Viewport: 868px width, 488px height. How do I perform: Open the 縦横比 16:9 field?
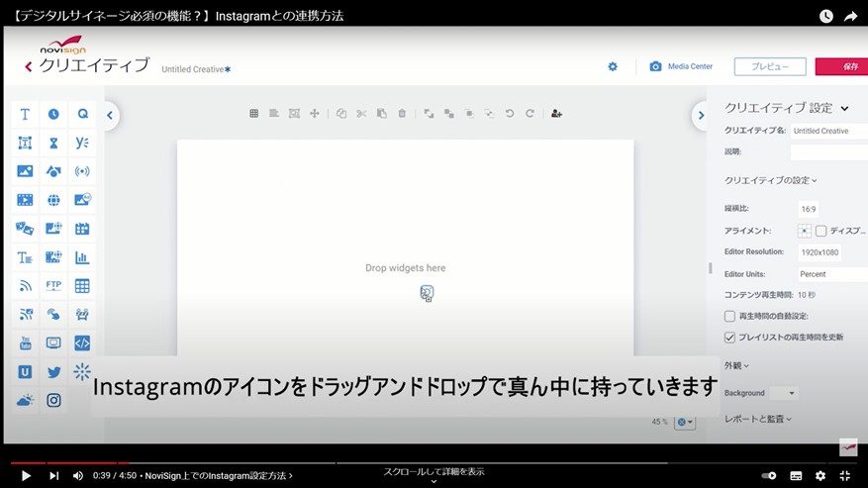809,209
